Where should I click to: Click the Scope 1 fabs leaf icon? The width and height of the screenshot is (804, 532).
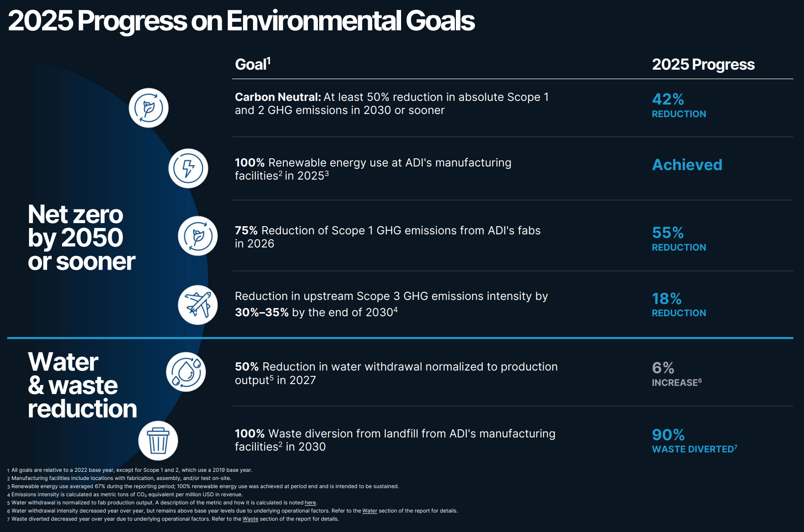point(198,236)
